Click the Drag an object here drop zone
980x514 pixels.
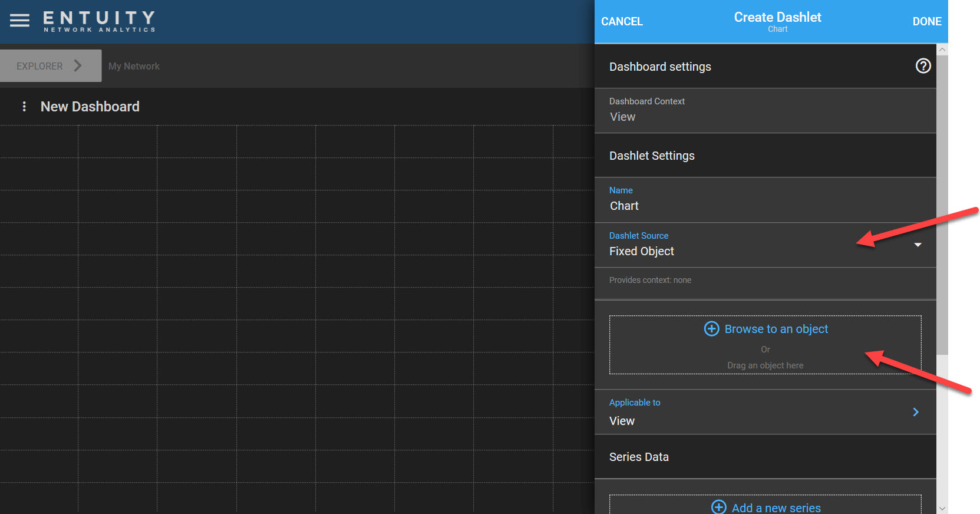[x=765, y=365]
